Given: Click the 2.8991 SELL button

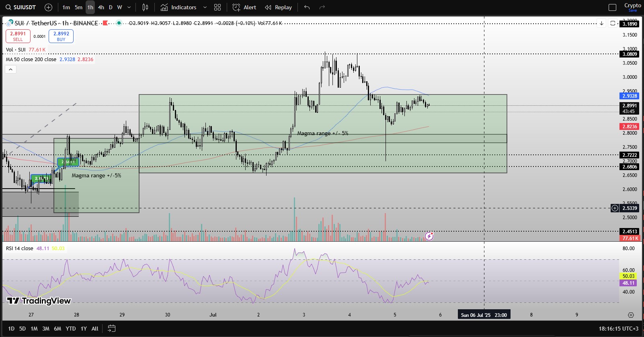Looking at the screenshot, I should coord(18,36).
